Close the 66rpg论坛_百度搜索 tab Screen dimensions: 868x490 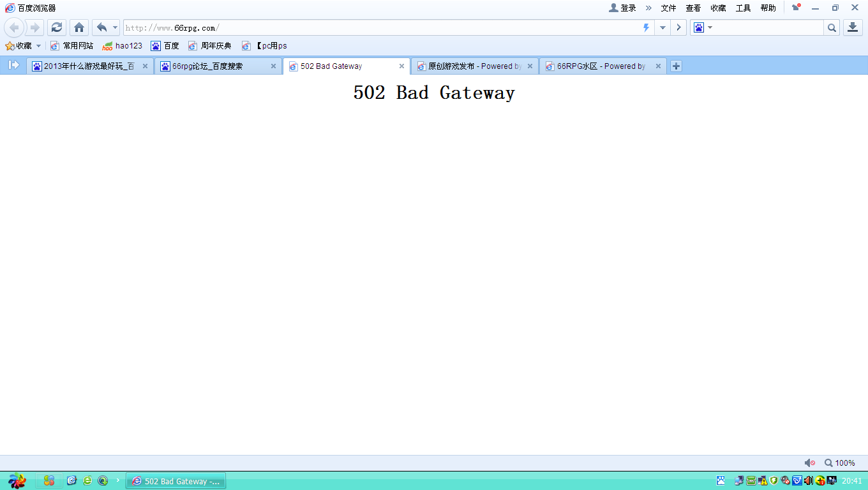273,66
